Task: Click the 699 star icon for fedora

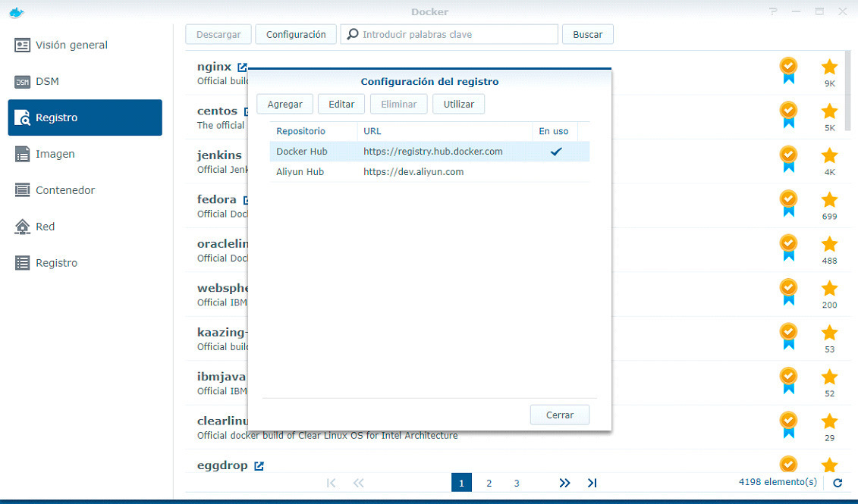Action: pos(829,199)
